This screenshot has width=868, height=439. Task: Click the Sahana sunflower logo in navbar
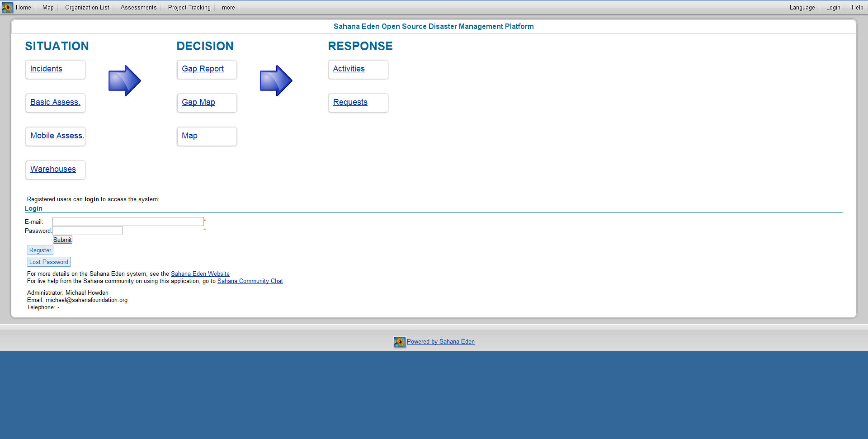(7, 7)
